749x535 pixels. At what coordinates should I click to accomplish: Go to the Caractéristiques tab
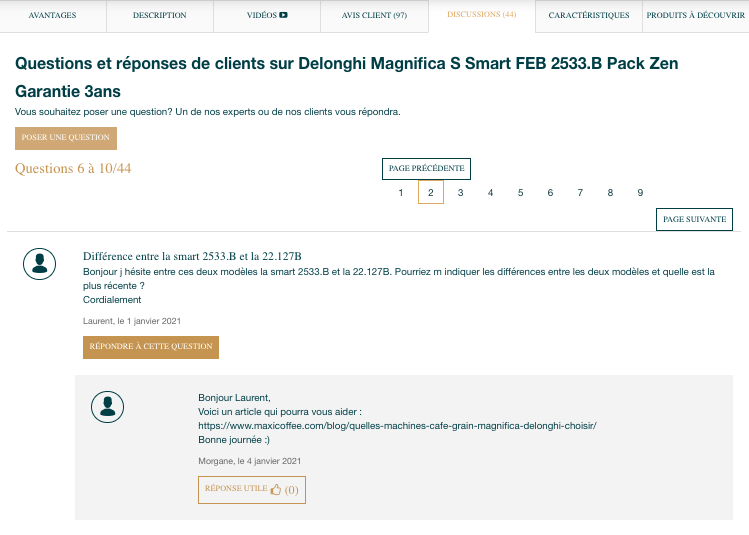click(589, 16)
